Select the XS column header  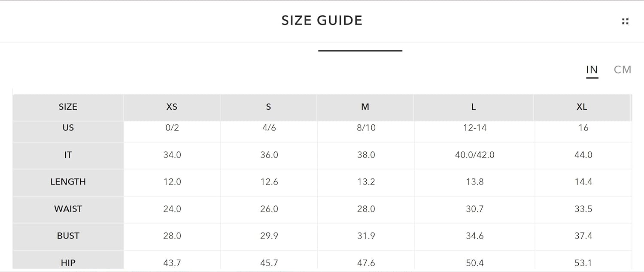[172, 107]
